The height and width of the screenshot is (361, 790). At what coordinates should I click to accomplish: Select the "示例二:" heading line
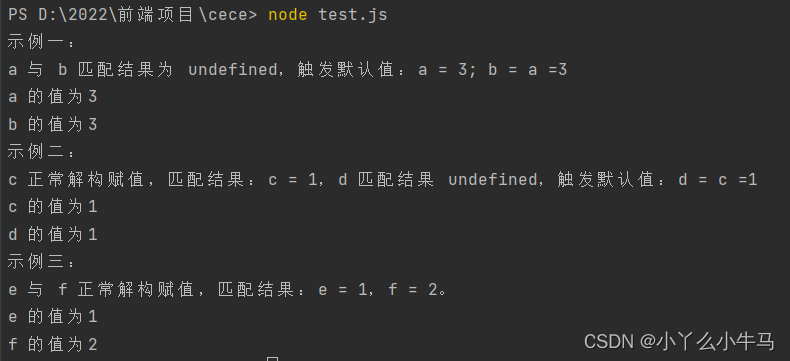click(x=41, y=152)
